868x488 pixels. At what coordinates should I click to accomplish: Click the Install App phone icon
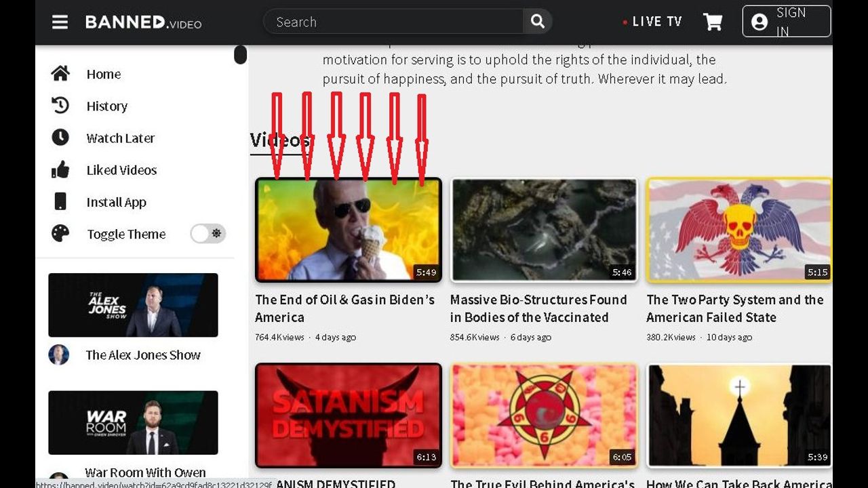(x=60, y=202)
